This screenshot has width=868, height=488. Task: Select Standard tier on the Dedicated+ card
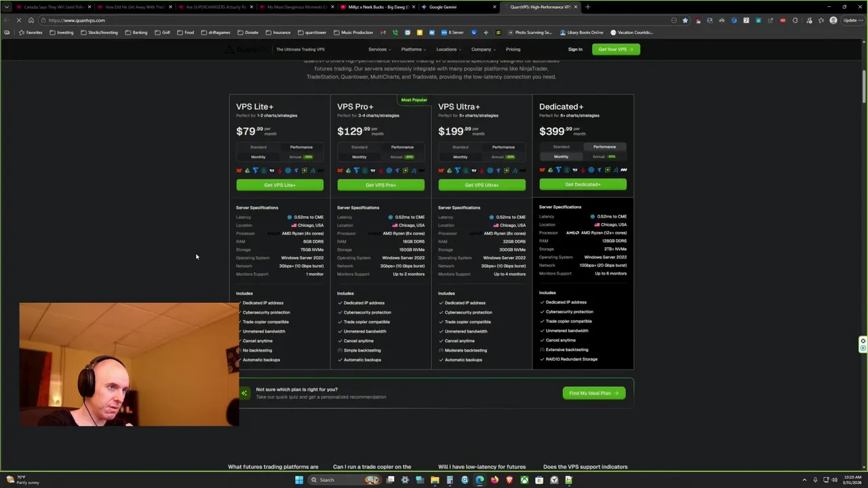(561, 146)
